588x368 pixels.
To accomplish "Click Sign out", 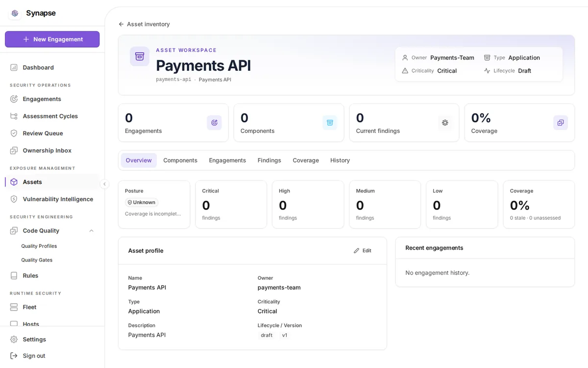I will point(52,355).
